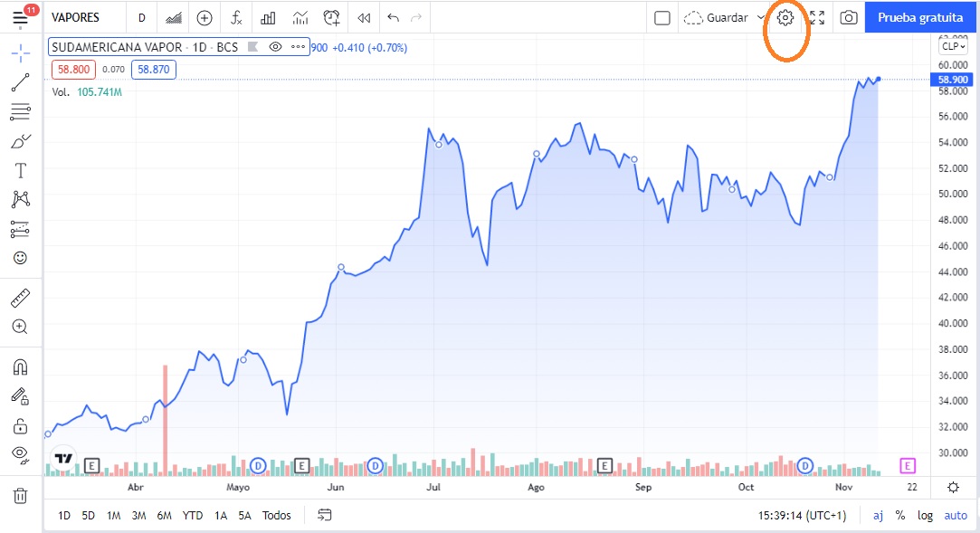The width and height of the screenshot is (980, 533).
Task: Open the Fibonacci retracement tool
Action: (20, 112)
